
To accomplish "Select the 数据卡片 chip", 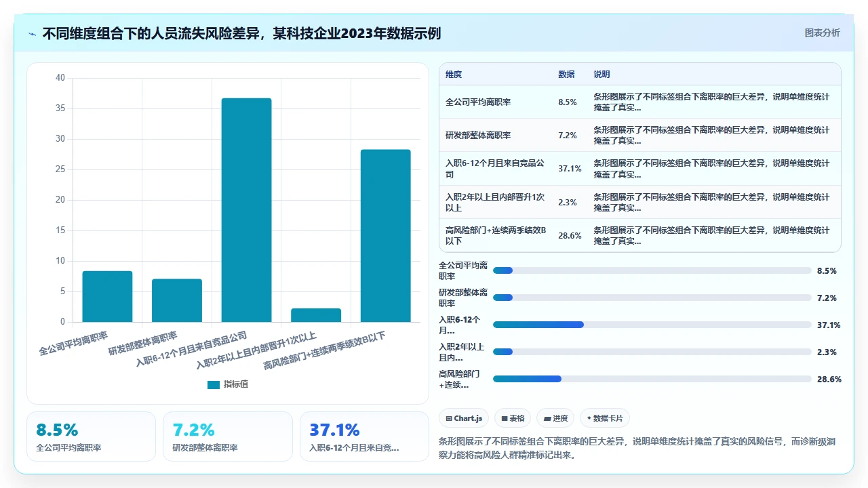I will (x=605, y=418).
